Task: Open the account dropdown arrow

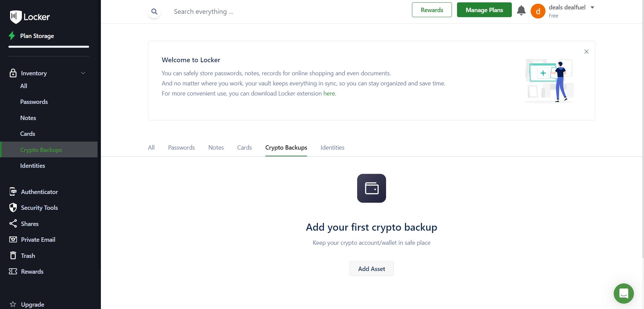Action: click(593, 7)
